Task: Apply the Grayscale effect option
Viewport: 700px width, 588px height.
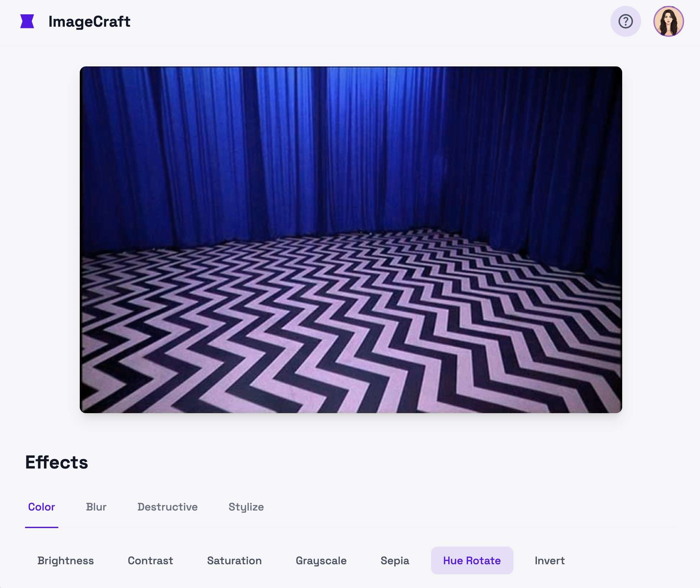Action: coord(321,561)
